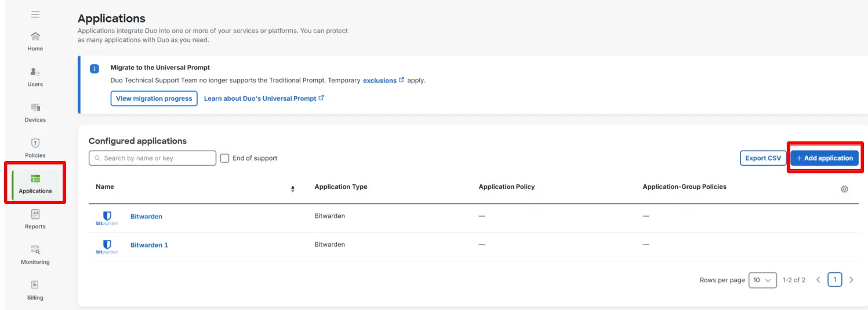Click Application-Group Policies column header
This screenshot has width=868, height=310.
(x=684, y=187)
